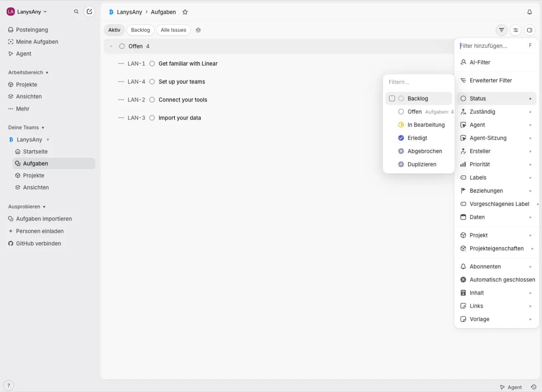The height and width of the screenshot is (392, 542).
Task: Open notifications bell icon
Action: 530,12
